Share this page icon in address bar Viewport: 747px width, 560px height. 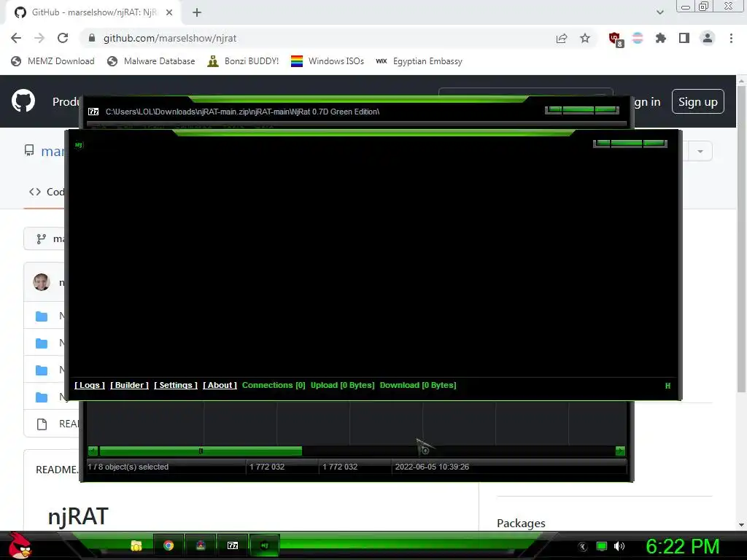click(562, 38)
